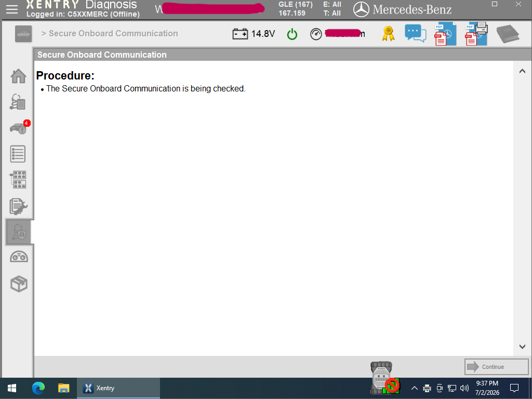
Task: Click the up arrow of the scrollbar
Action: click(x=523, y=71)
